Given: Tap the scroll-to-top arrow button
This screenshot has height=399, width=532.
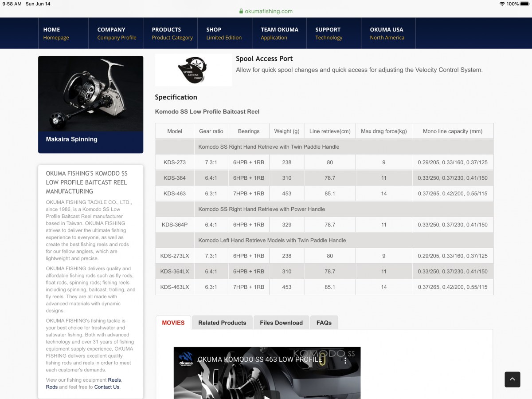Looking at the screenshot, I should [512, 379].
